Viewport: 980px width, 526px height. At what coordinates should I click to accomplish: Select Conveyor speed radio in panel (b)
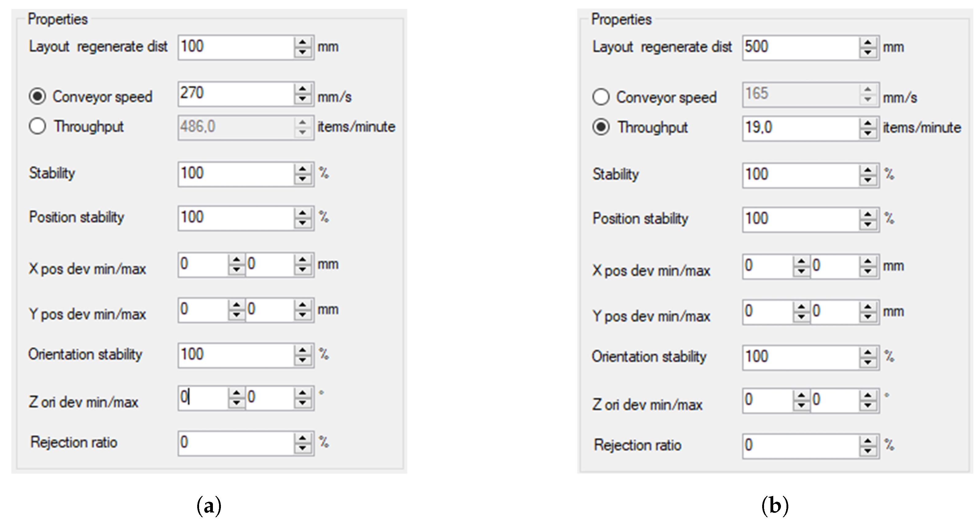point(601,97)
